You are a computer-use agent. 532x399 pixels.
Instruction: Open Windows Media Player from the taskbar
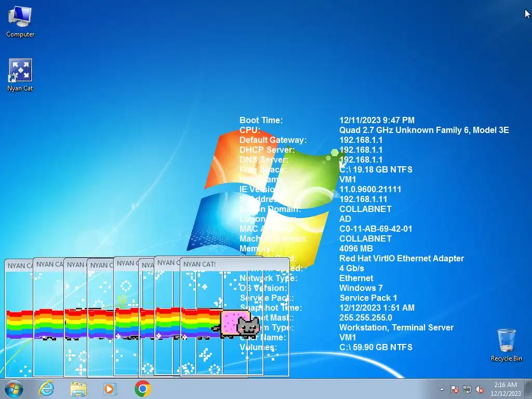[x=110, y=389]
